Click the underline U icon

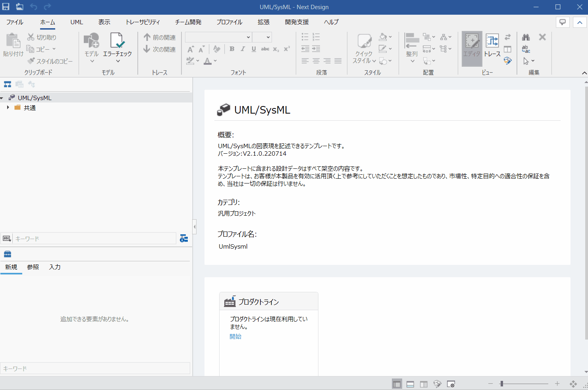point(254,49)
